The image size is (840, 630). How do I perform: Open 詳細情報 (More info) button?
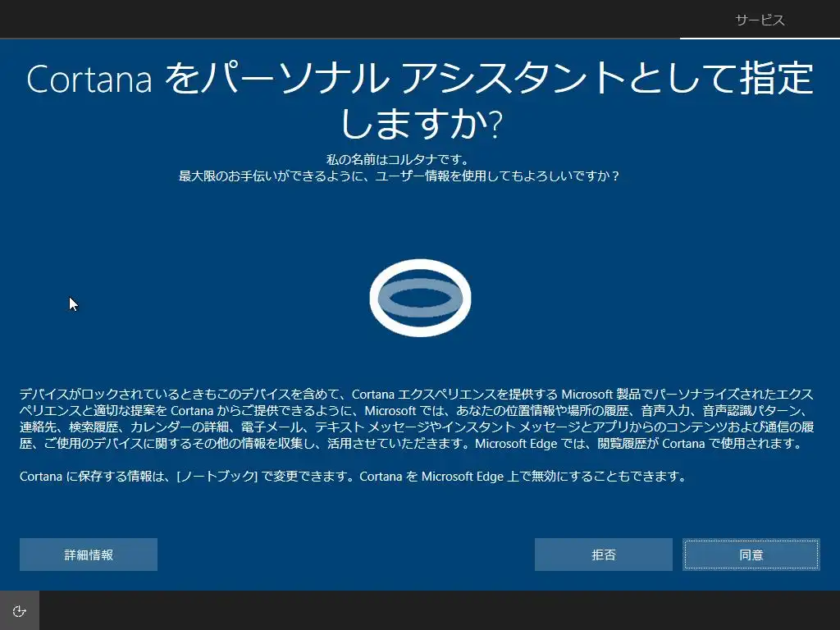coord(89,555)
